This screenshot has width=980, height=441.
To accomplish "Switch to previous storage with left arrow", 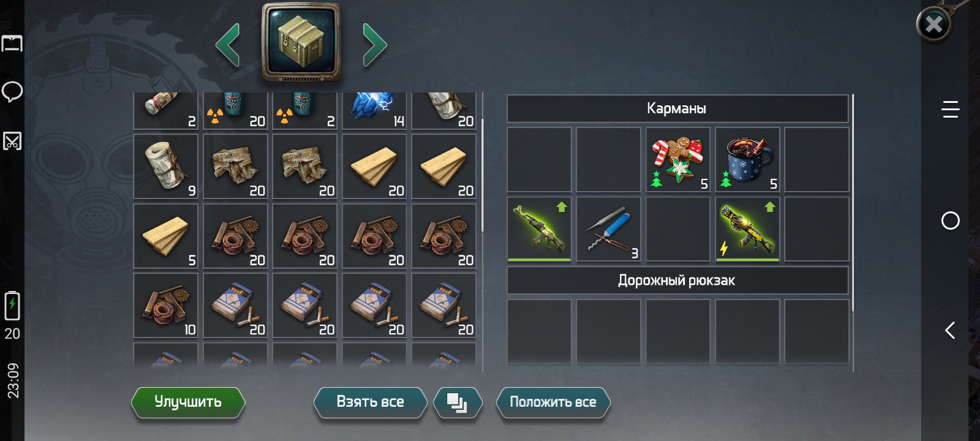I will [x=228, y=45].
